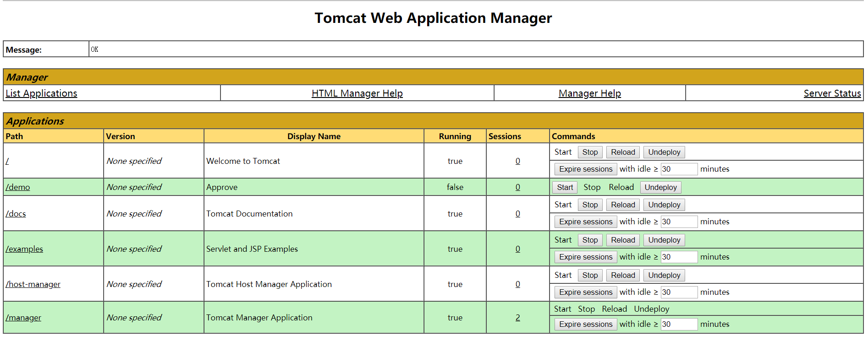This screenshot has width=868, height=341.
Task: Click the Manager Help link
Action: pos(589,93)
